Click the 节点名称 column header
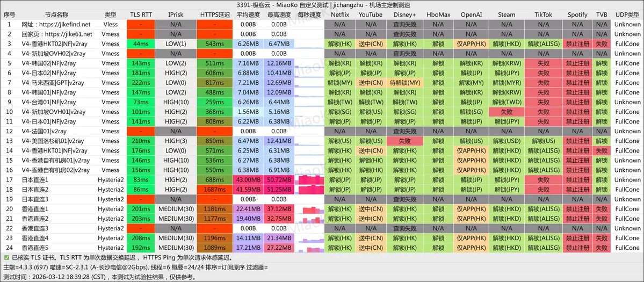The width and height of the screenshot is (644, 282). pyautogui.click(x=56, y=15)
